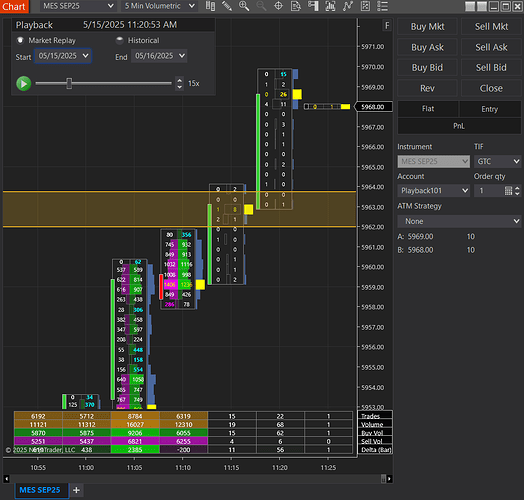Image resolution: width=524 pixels, height=500 pixels.
Task: Click the yellow POC square at 5969
Action: pos(297,94)
